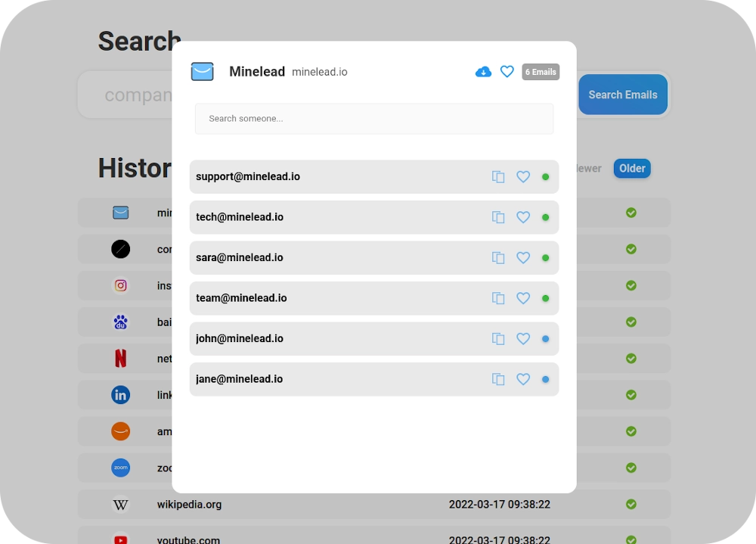Click the YouTube icon at the bottom
Screen dimensions: 756x544
point(120,539)
